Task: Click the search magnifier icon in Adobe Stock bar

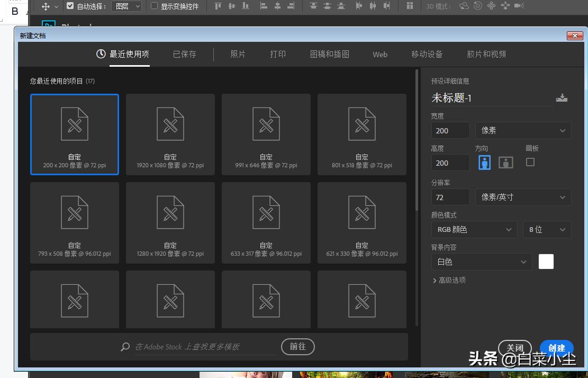Action: tap(124, 347)
